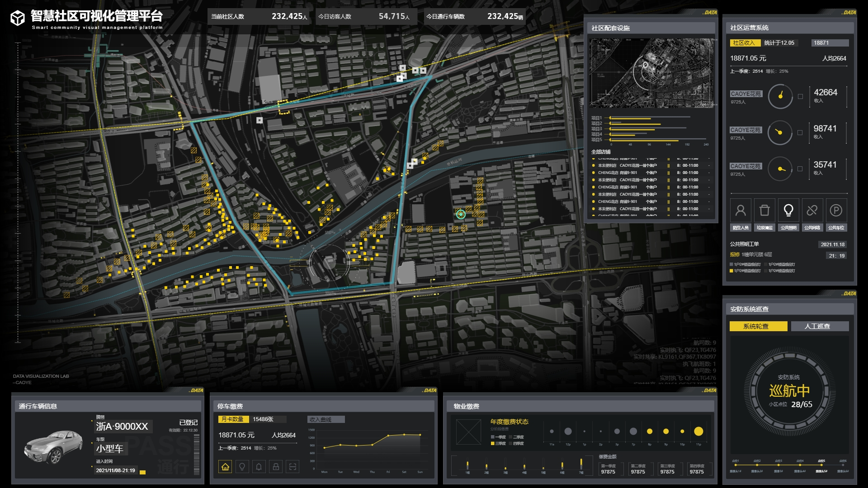Click the green circle marker on map
This screenshot has height=488, width=868.
[x=461, y=215]
